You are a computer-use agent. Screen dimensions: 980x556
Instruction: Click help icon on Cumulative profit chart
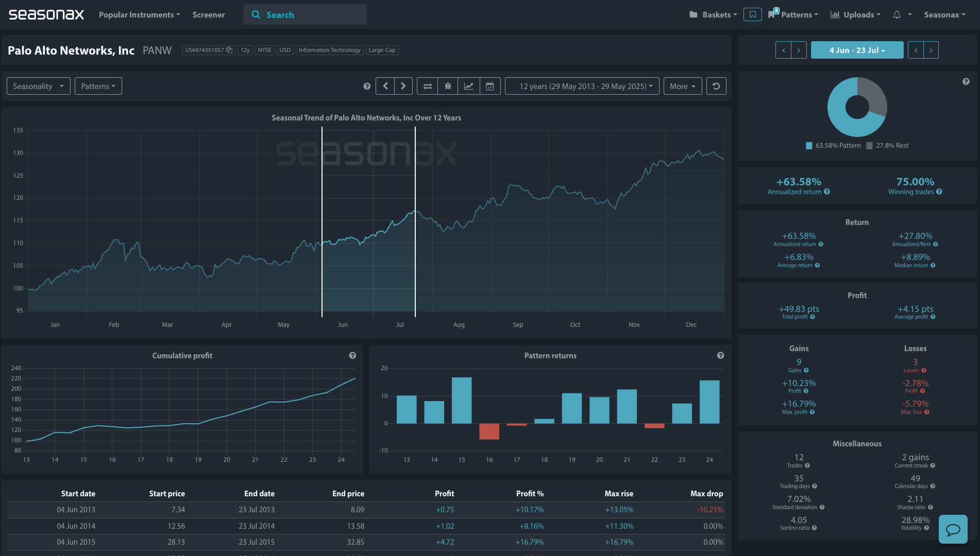[352, 355]
